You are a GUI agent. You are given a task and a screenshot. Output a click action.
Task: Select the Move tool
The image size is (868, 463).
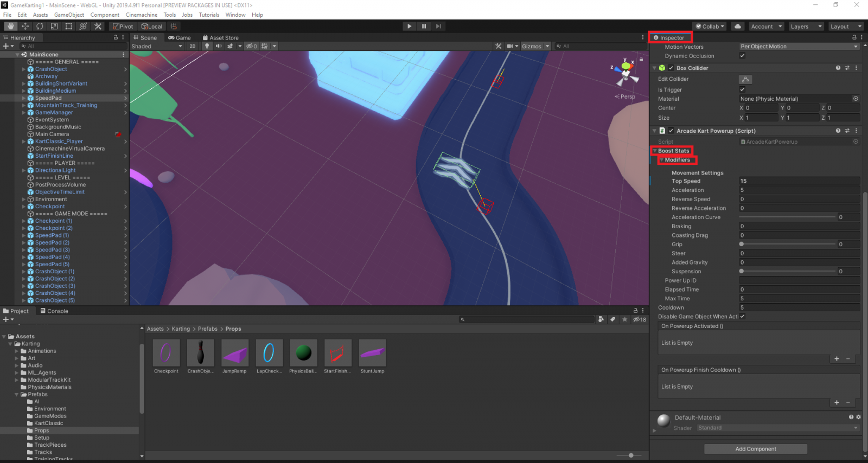pos(25,26)
